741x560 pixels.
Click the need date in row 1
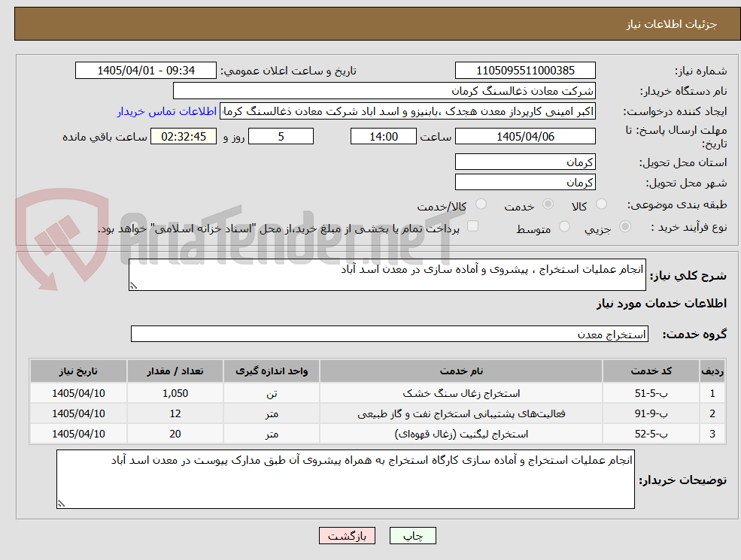78,393
